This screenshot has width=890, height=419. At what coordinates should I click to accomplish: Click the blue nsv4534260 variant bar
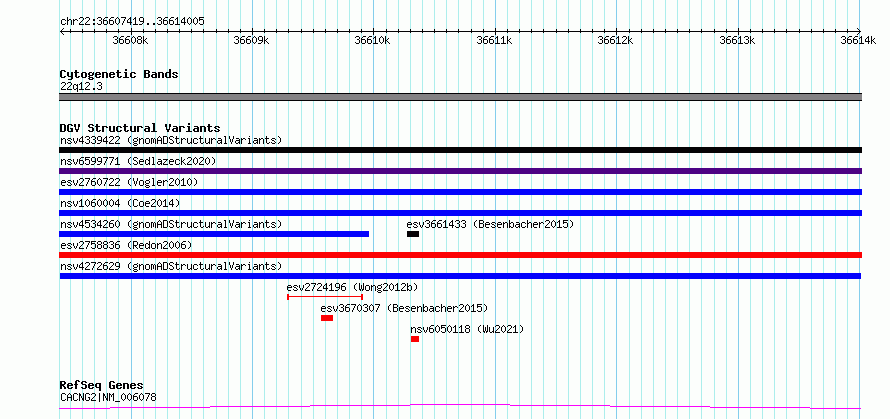[214, 234]
